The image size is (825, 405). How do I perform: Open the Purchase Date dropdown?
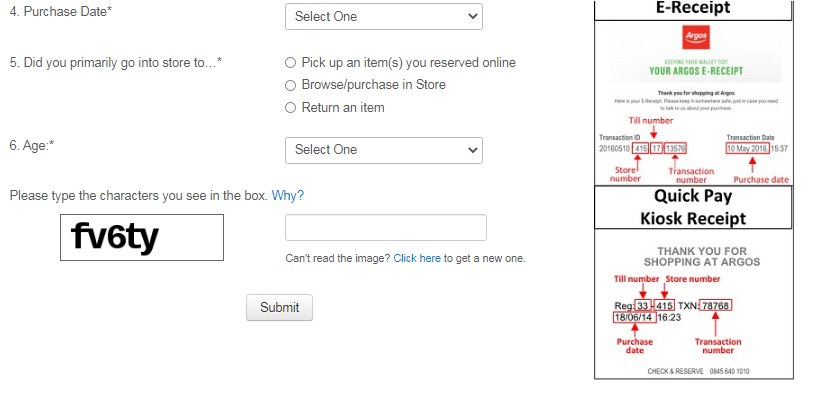click(383, 17)
